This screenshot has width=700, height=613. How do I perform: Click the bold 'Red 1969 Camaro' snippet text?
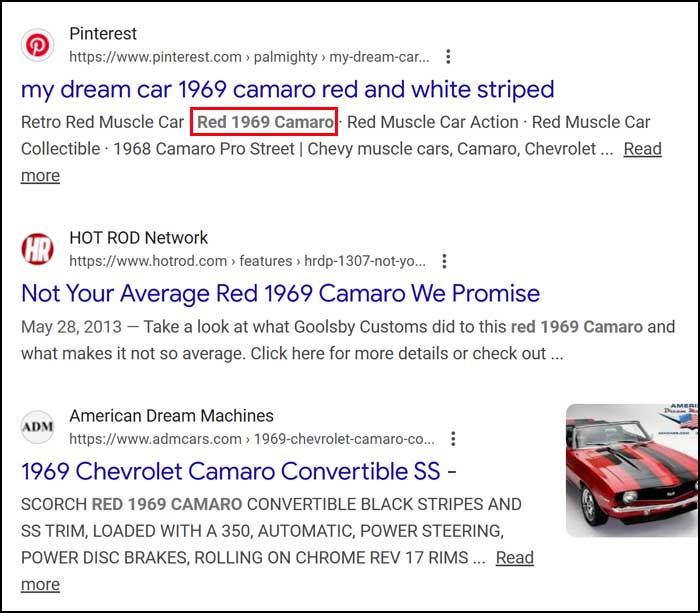point(265,122)
